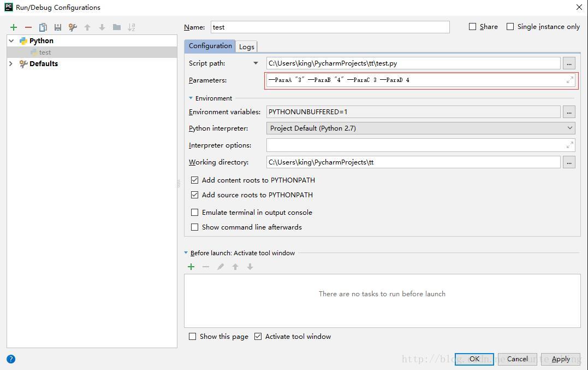This screenshot has width=588, height=370.
Task: Sort configurations alphabetically
Action: point(132,27)
